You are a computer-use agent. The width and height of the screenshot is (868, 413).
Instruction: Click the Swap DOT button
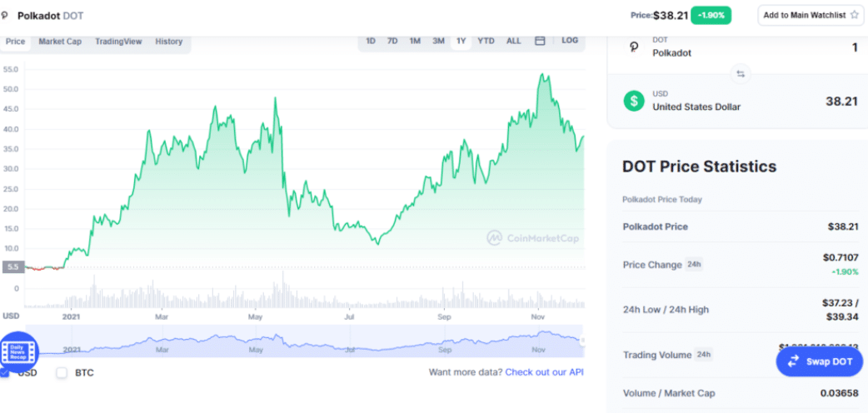(x=820, y=361)
